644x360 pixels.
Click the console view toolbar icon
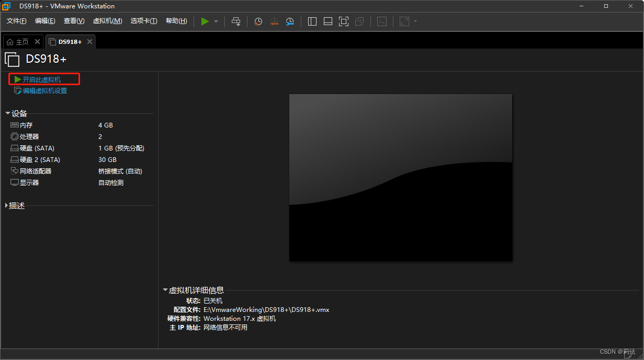[x=382, y=21]
